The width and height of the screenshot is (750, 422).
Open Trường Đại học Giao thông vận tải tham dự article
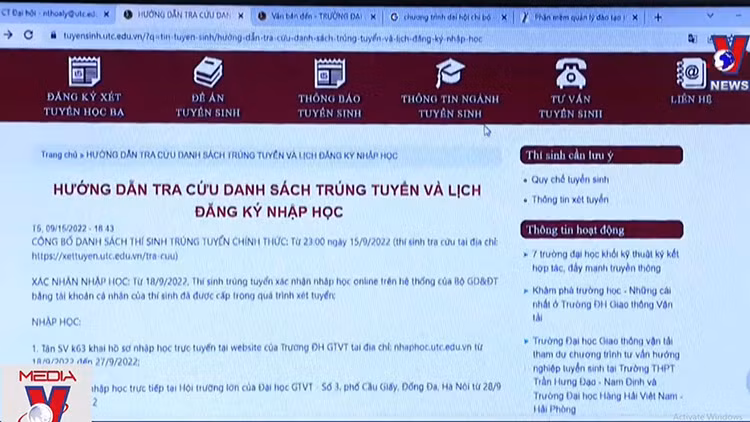pyautogui.click(x=607, y=375)
